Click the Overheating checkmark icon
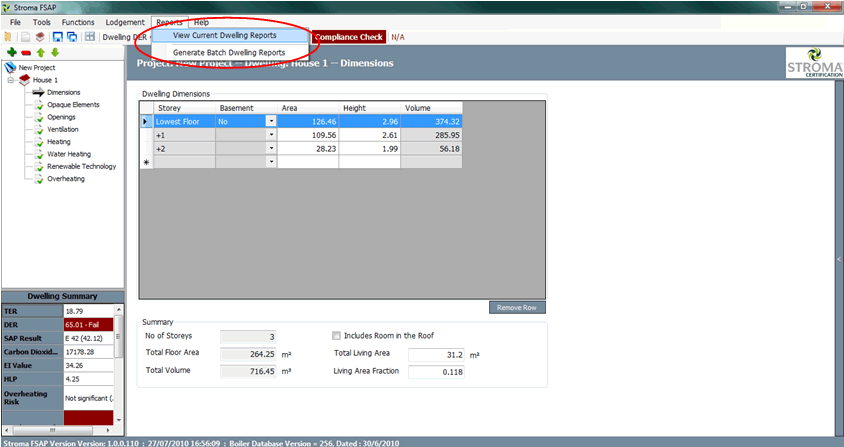The height and width of the screenshot is (447, 844). click(39, 179)
